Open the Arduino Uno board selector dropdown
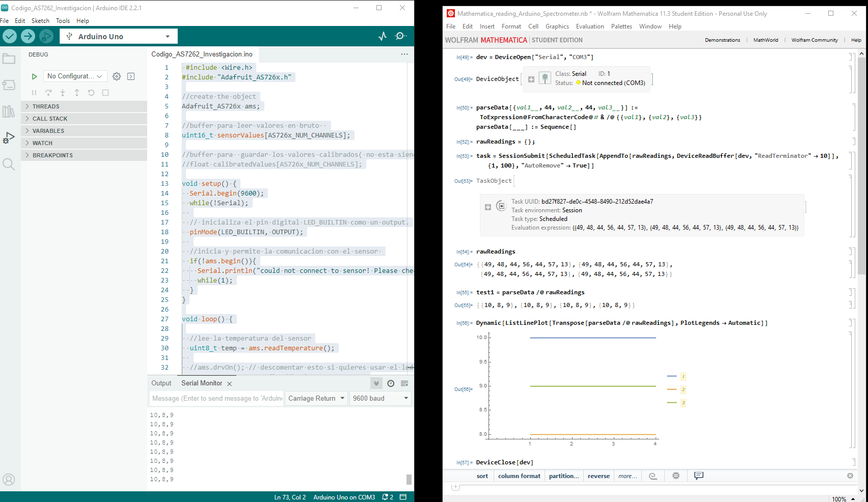Screen dimensions: 868x502 coord(119,36)
